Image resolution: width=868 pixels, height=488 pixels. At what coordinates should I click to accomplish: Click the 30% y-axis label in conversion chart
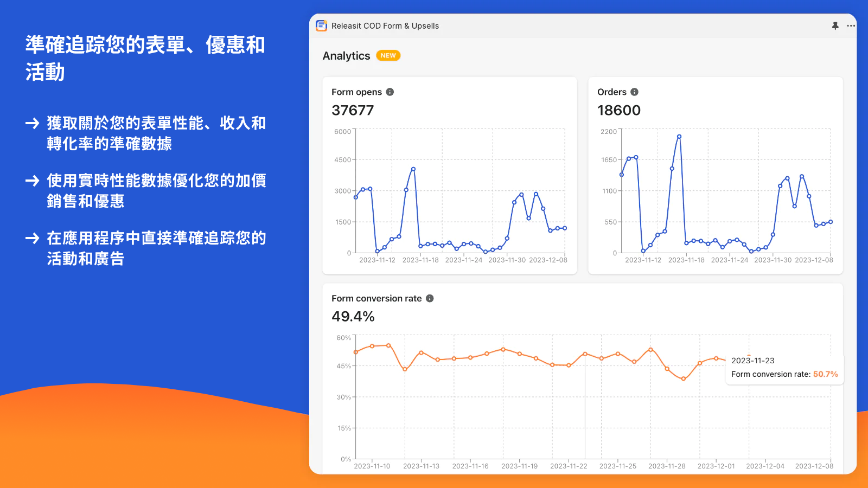343,397
